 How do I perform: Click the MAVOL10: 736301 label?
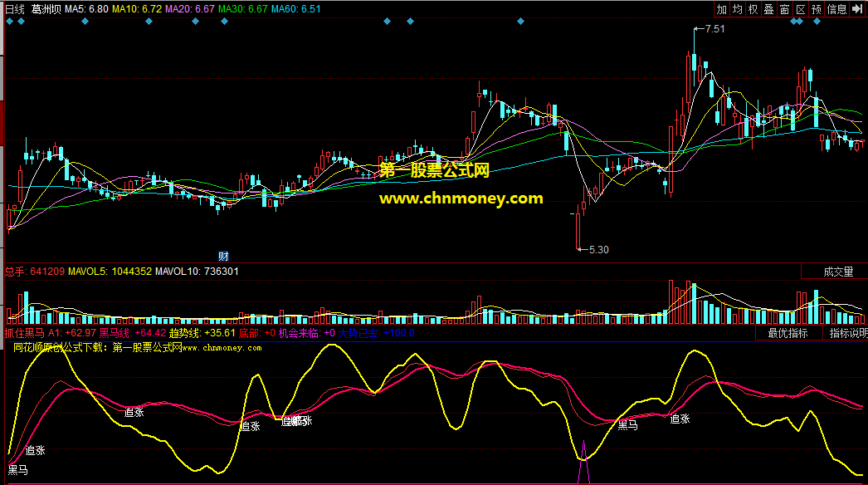coord(197,272)
